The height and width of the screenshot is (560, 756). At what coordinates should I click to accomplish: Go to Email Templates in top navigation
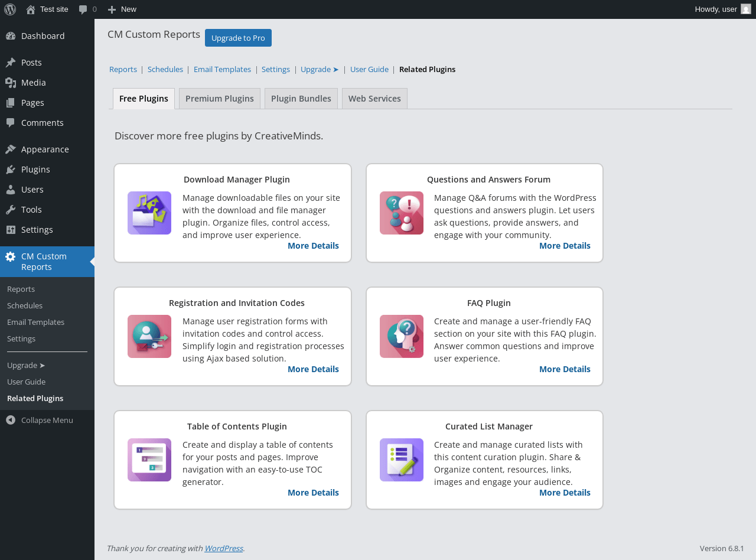pyautogui.click(x=222, y=69)
